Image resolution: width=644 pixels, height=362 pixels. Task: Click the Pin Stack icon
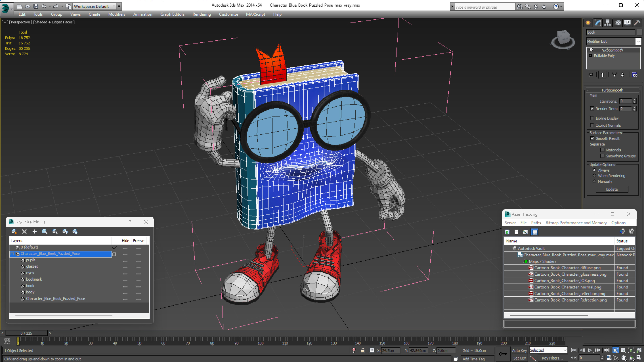click(591, 75)
